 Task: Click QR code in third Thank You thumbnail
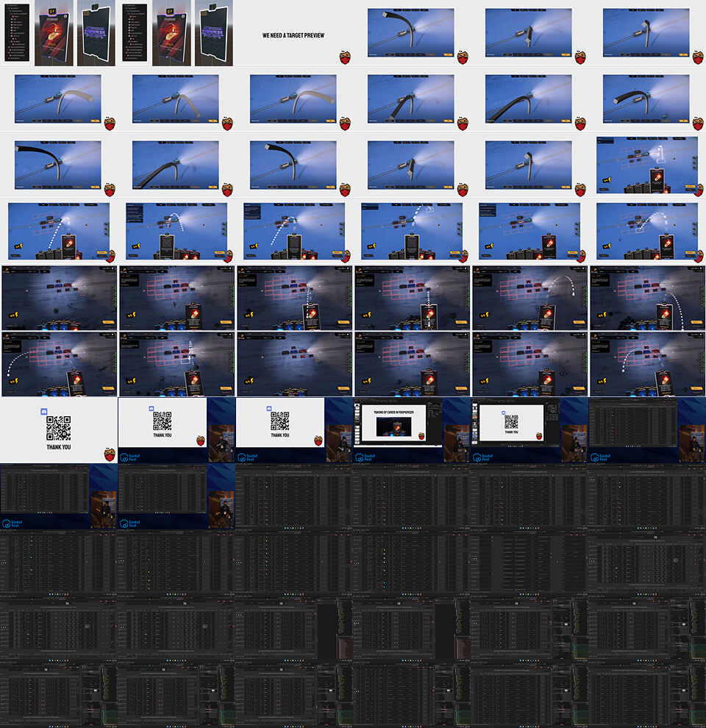[279, 421]
